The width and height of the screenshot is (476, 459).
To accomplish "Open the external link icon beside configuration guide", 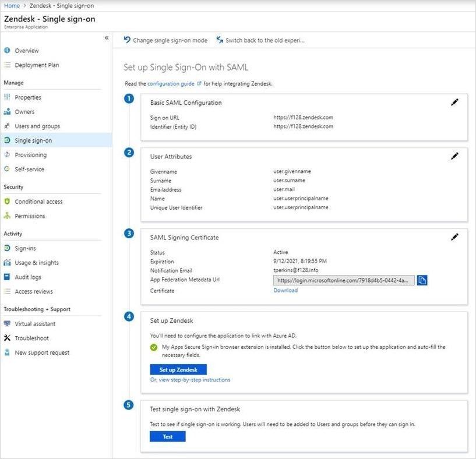I will (199, 83).
